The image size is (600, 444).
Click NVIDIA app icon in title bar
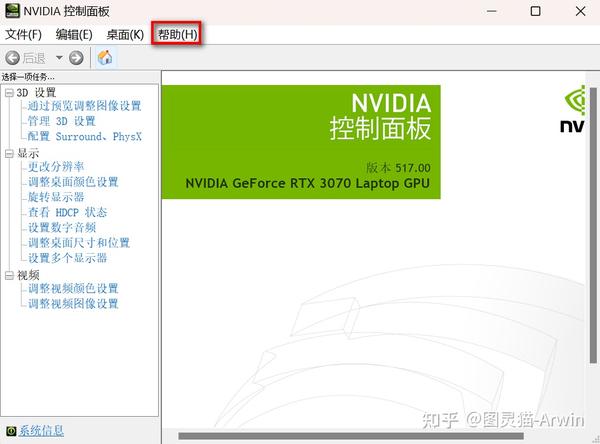pyautogui.click(x=12, y=11)
